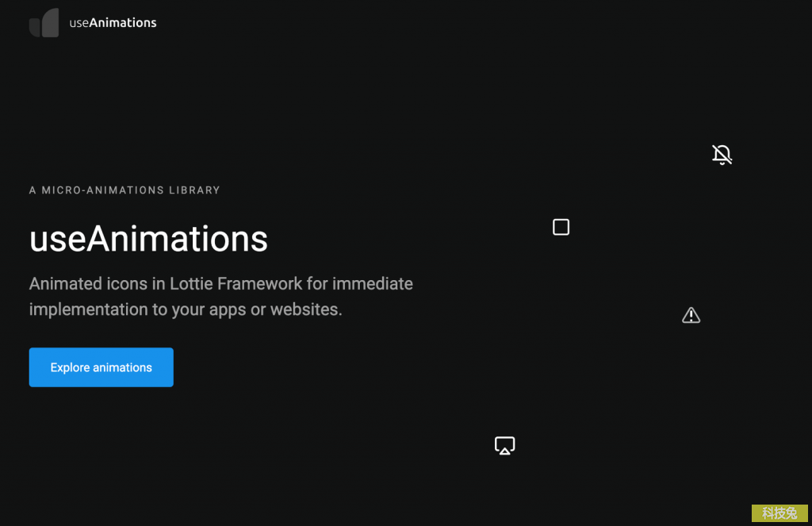The height and width of the screenshot is (526, 812).
Task: Select the empty checkbox square icon
Action: pos(561,227)
